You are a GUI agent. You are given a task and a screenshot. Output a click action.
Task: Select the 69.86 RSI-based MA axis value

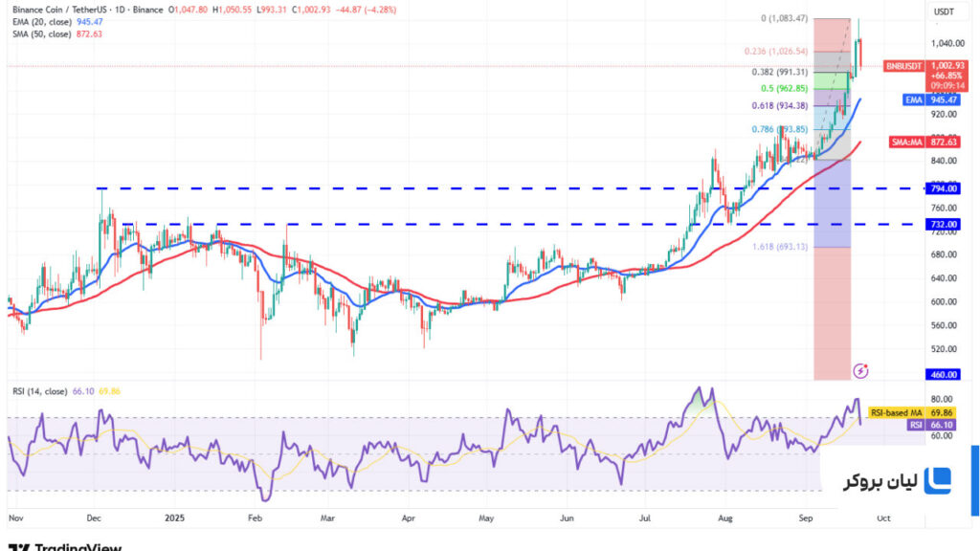click(942, 413)
